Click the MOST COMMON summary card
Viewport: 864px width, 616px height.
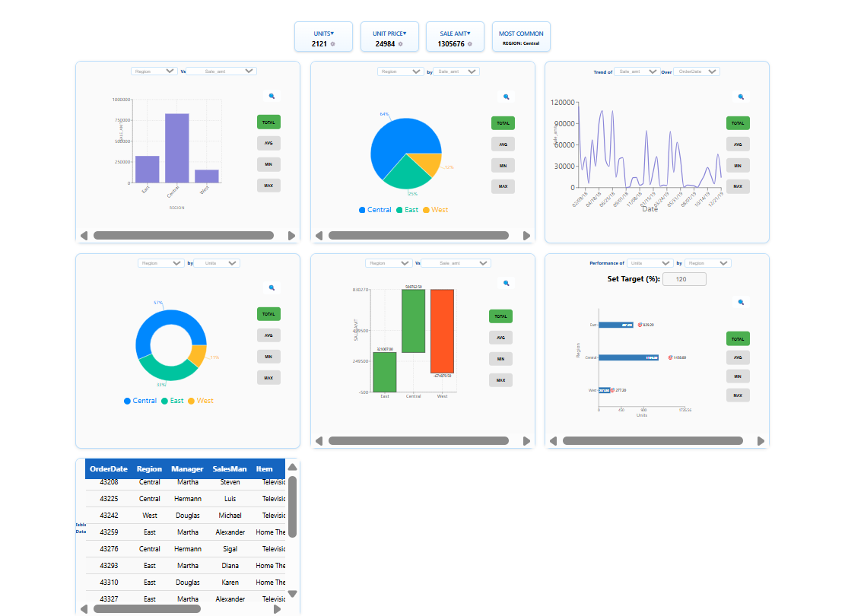pyautogui.click(x=521, y=37)
